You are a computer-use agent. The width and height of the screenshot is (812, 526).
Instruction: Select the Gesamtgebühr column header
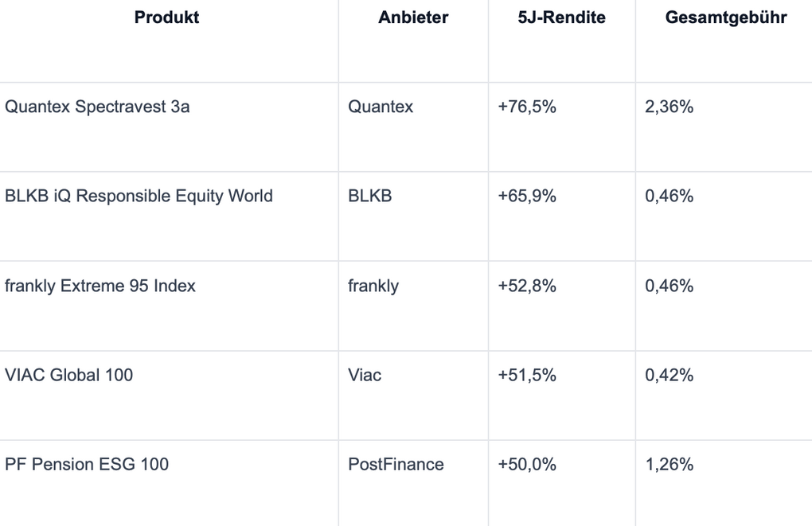(725, 18)
